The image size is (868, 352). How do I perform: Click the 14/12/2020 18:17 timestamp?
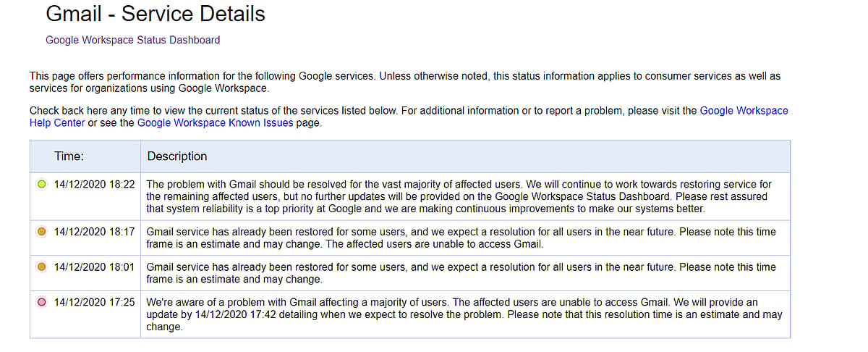tap(94, 232)
